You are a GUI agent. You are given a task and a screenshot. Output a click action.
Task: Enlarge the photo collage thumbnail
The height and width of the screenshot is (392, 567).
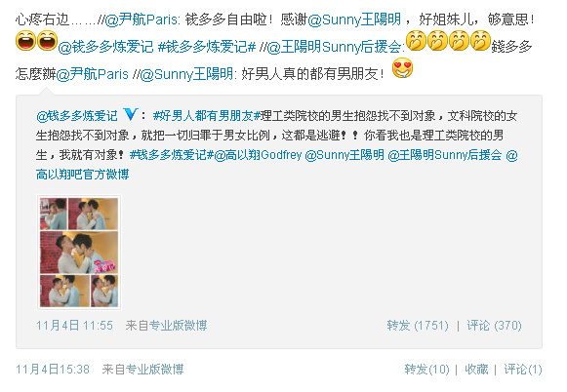coord(79,253)
